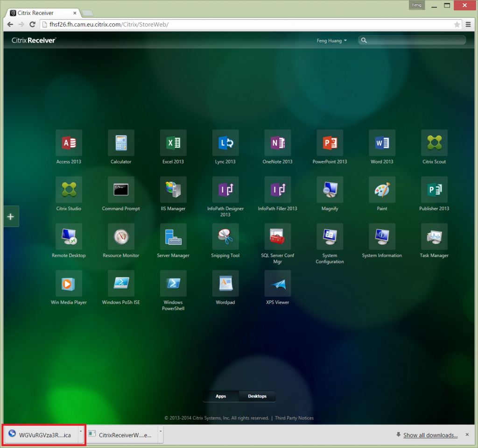This screenshot has height=448, width=478.
Task: Launch Windows PowerShell
Action: pos(173,283)
